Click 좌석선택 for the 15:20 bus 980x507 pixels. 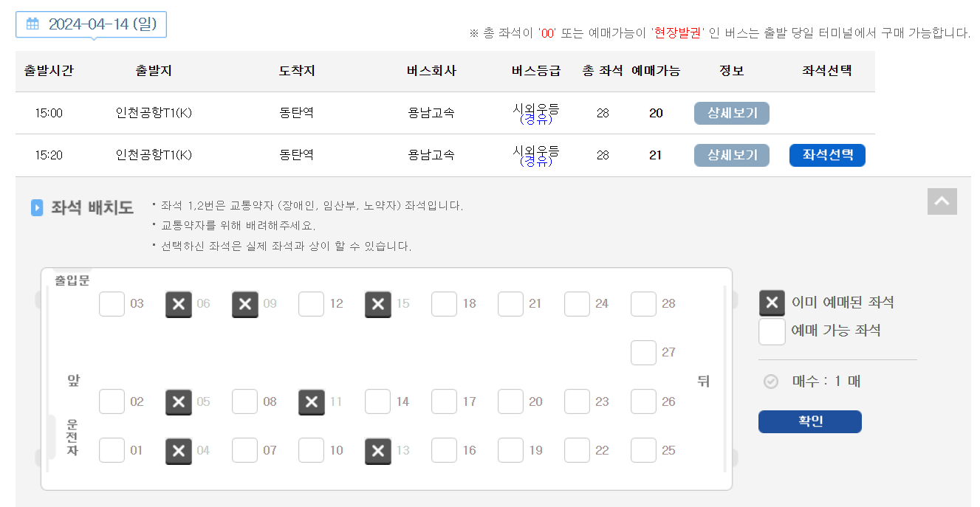click(x=827, y=155)
